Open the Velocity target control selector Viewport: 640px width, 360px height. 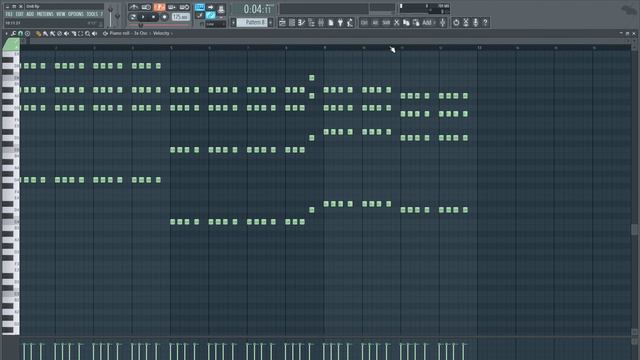(x=161, y=33)
